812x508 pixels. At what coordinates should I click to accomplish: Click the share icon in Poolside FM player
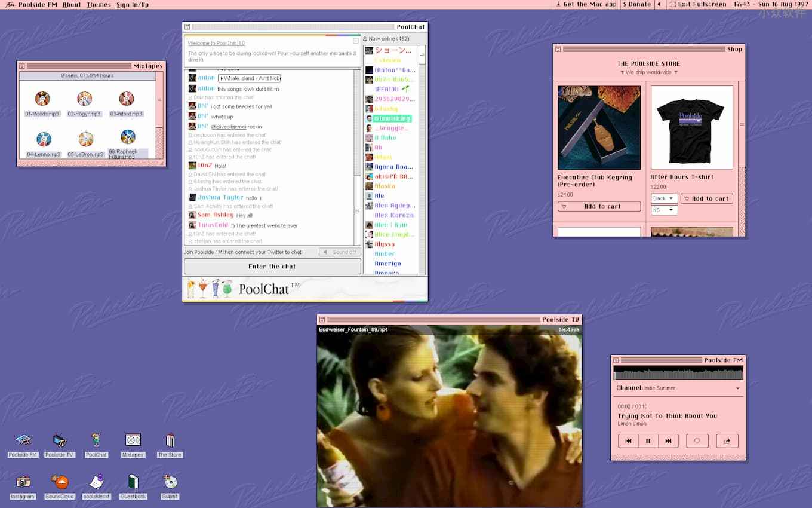coord(727,441)
